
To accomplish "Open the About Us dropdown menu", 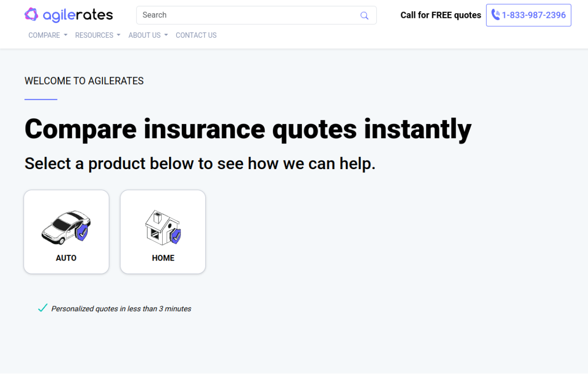I will (148, 35).
